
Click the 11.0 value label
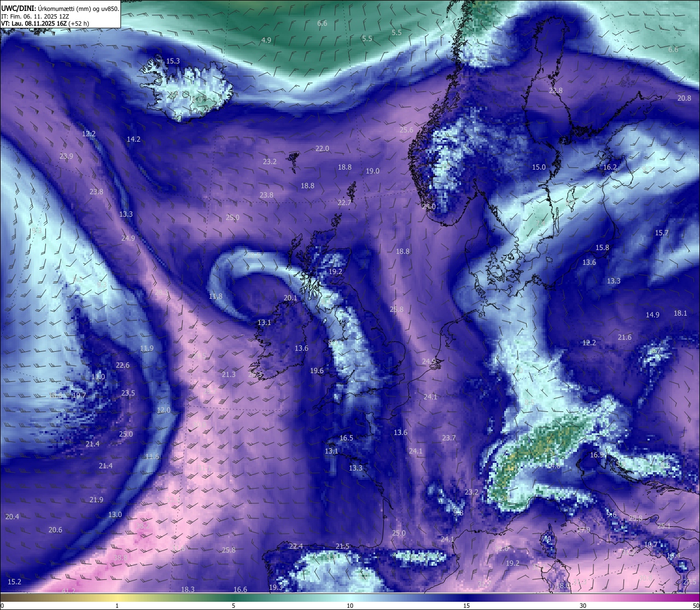pyautogui.click(x=98, y=377)
